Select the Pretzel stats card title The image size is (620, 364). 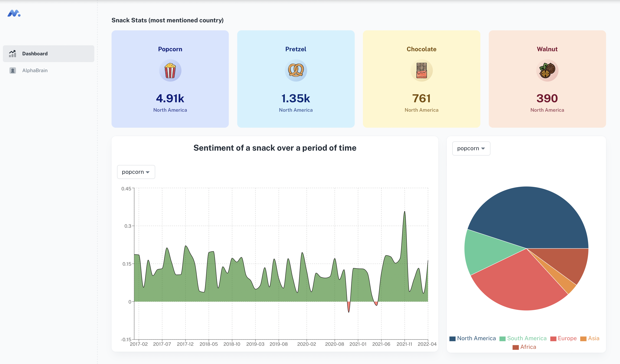click(296, 49)
